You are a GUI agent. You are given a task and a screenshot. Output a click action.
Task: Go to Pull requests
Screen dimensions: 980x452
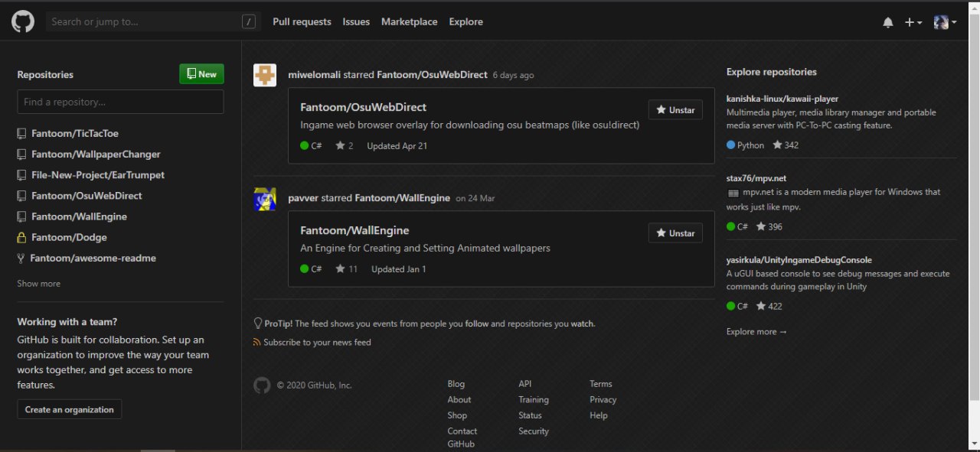click(302, 21)
